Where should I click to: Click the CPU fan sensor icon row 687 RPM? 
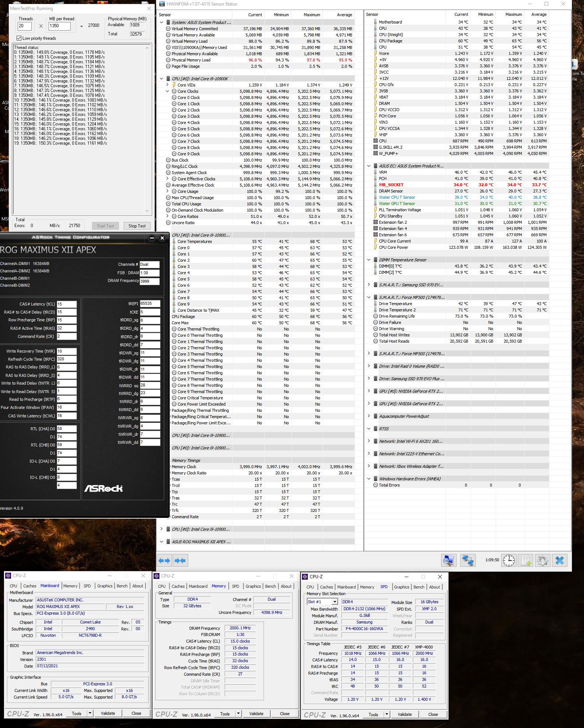pos(375,141)
